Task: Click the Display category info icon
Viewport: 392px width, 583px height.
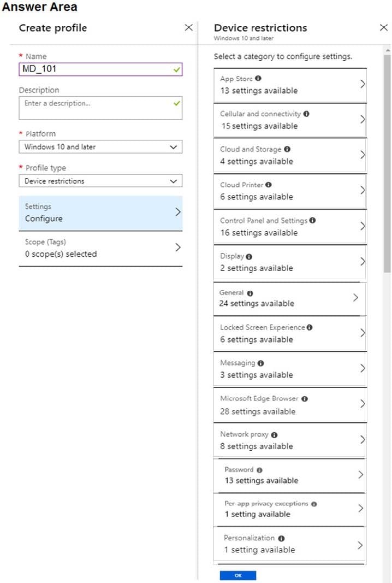Action: (249, 257)
